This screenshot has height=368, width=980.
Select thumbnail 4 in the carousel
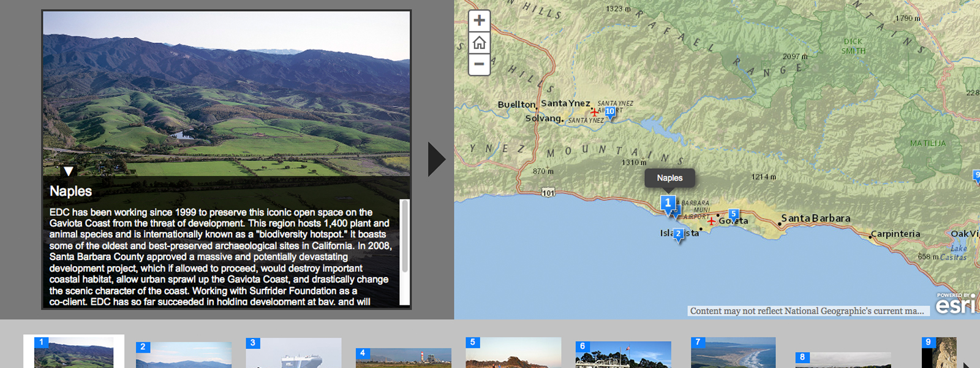coord(403,358)
